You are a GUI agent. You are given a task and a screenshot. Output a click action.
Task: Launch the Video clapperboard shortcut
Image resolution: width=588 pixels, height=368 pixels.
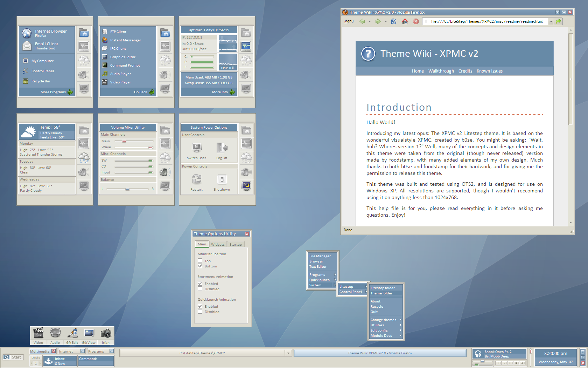[38, 333]
